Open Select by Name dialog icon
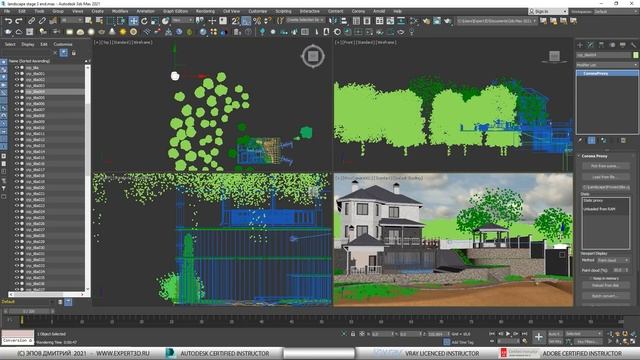 [x=99, y=20]
